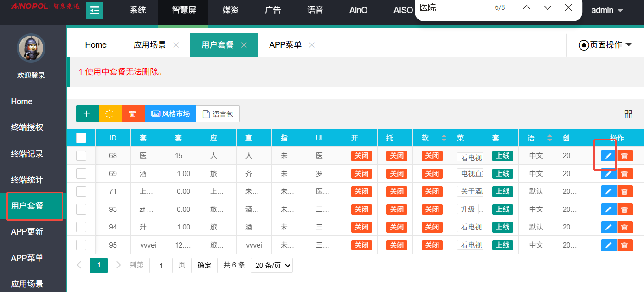Close the 应用场景 tab
Image resolution: width=644 pixels, height=292 pixels.
pos(176,45)
